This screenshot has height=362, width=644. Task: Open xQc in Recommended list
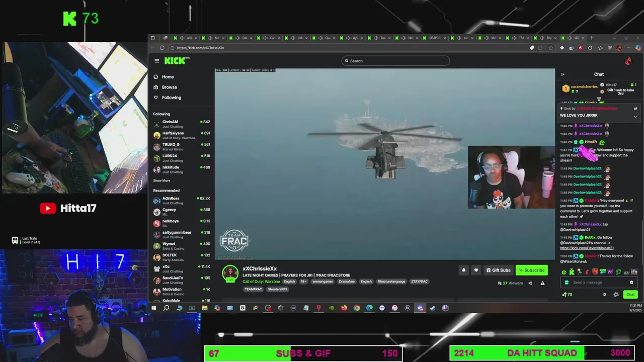point(181,268)
